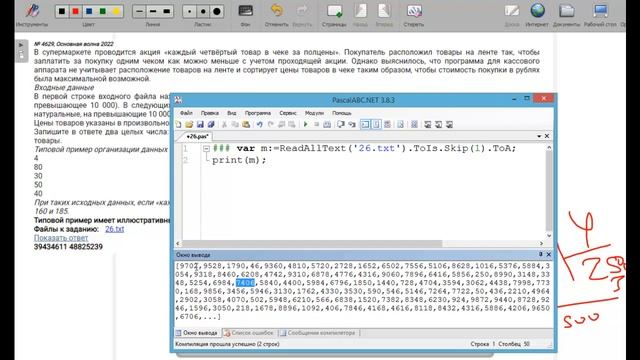Open the Сервис menu
The image size is (640, 360).
(288, 113)
